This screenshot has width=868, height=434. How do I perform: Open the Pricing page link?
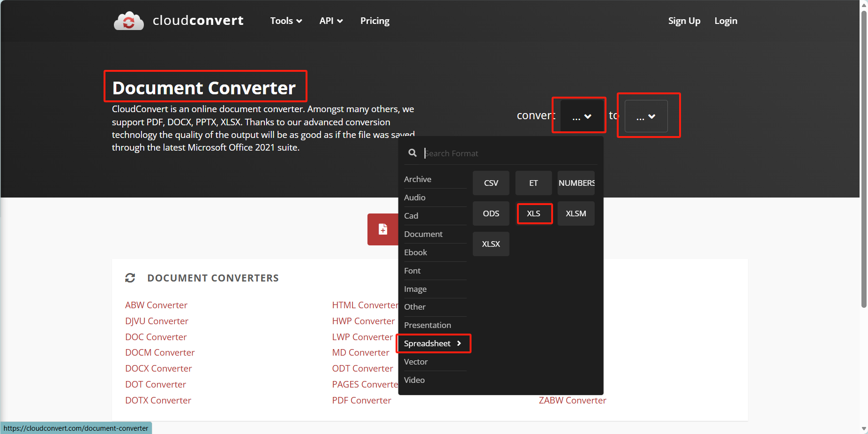tap(374, 21)
